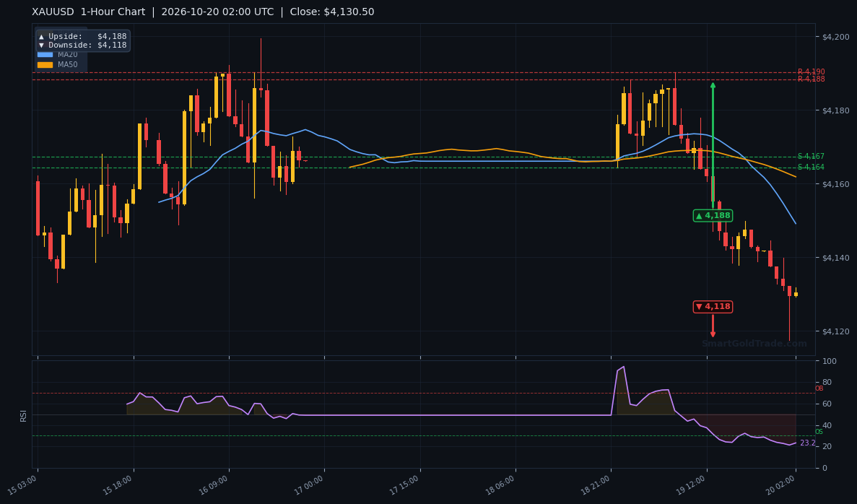Click the 16 09:00 time axis label
The height and width of the screenshot is (504, 857).
click(213, 485)
